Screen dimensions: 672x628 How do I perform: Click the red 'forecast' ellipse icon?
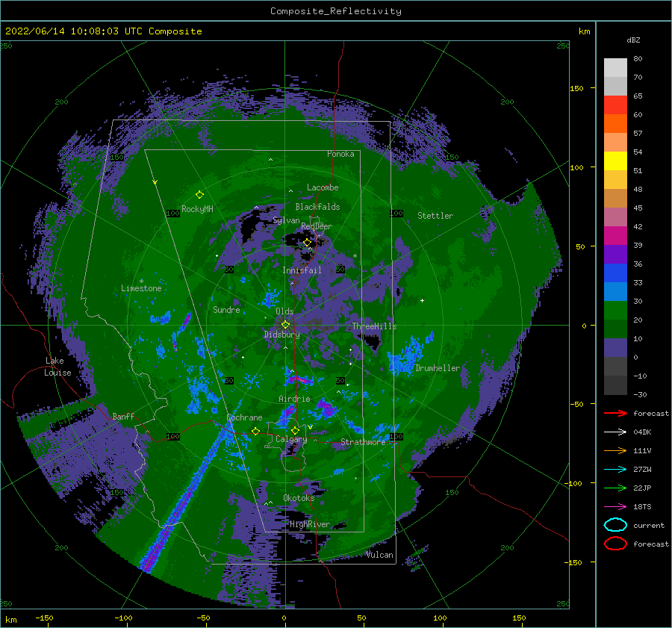click(x=615, y=544)
